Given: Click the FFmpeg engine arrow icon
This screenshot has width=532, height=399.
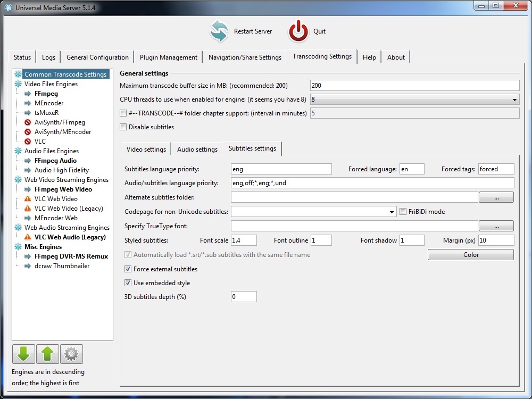Looking at the screenshot, I should (x=28, y=94).
